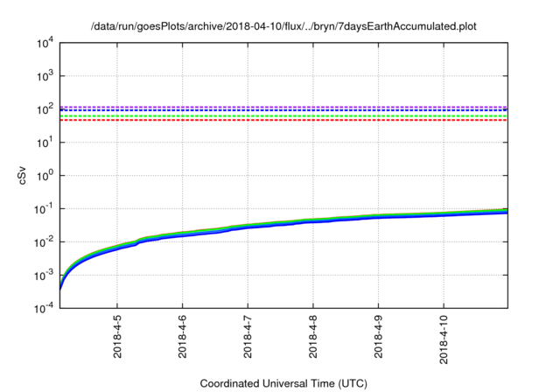Click the 10^-3 y-axis tick label
This screenshot has width=560, height=392.
point(43,275)
